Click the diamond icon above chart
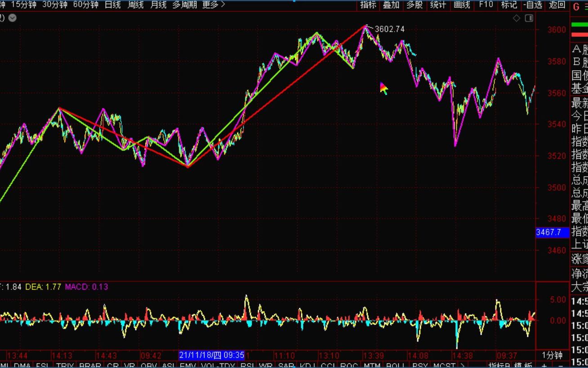This screenshot has height=368, width=588. point(517,18)
